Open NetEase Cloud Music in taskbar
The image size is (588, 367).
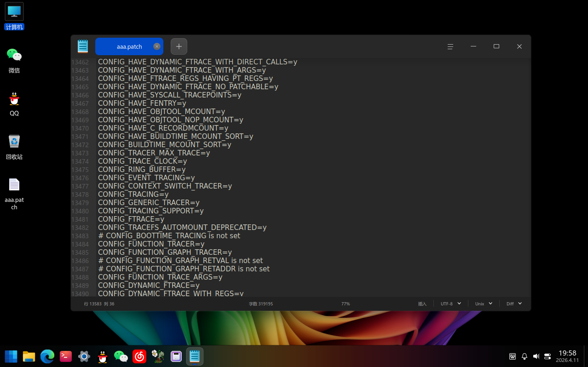[x=139, y=356]
